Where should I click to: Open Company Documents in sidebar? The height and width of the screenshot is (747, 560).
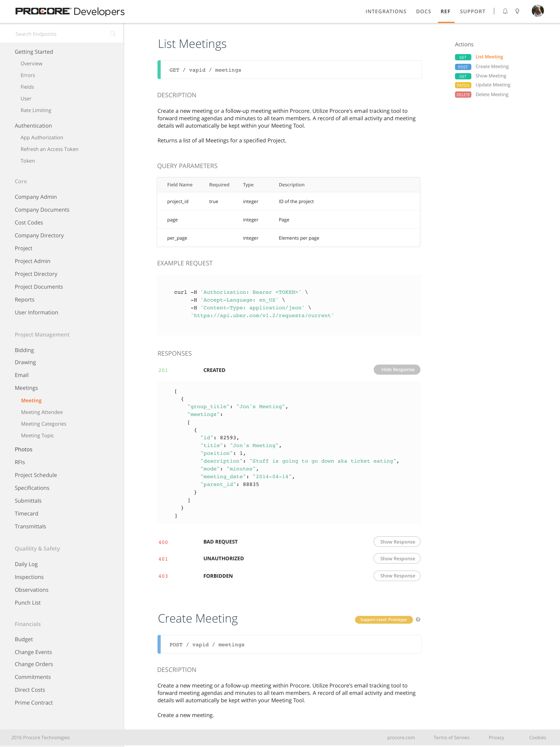pos(42,210)
